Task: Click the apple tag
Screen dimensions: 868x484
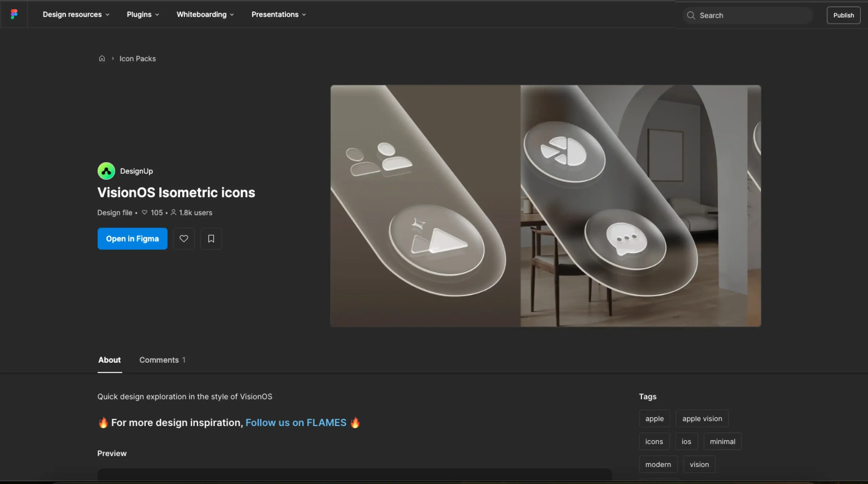Action: [654, 419]
